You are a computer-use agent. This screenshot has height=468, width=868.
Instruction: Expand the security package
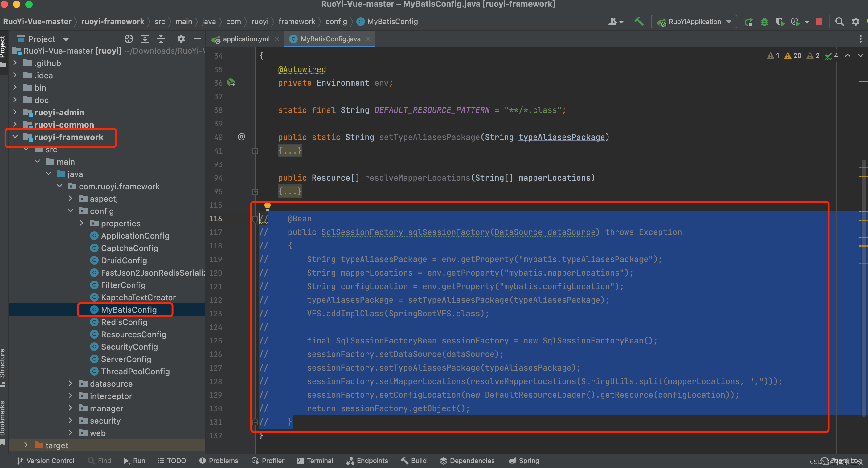tap(70, 421)
